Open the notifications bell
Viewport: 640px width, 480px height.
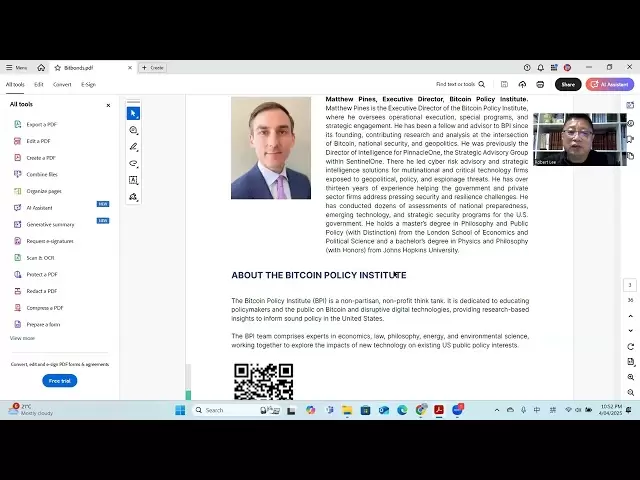click(540, 68)
